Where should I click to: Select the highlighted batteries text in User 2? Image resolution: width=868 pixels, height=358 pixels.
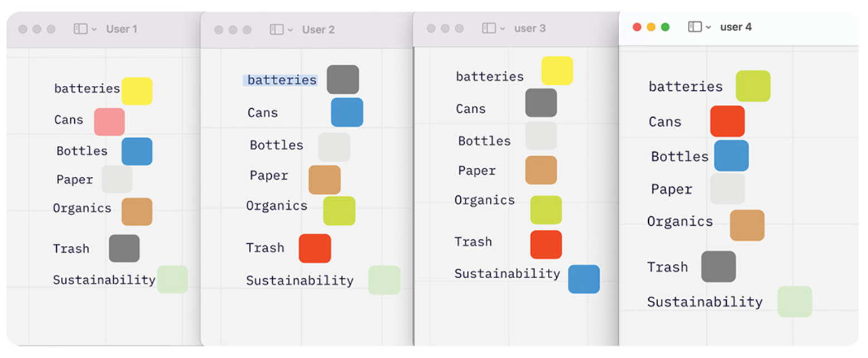(281, 80)
